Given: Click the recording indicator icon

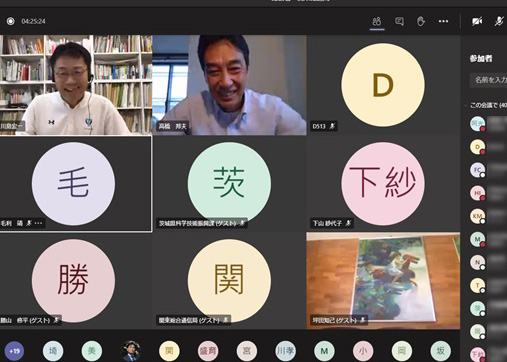Looking at the screenshot, I should tap(10, 21).
